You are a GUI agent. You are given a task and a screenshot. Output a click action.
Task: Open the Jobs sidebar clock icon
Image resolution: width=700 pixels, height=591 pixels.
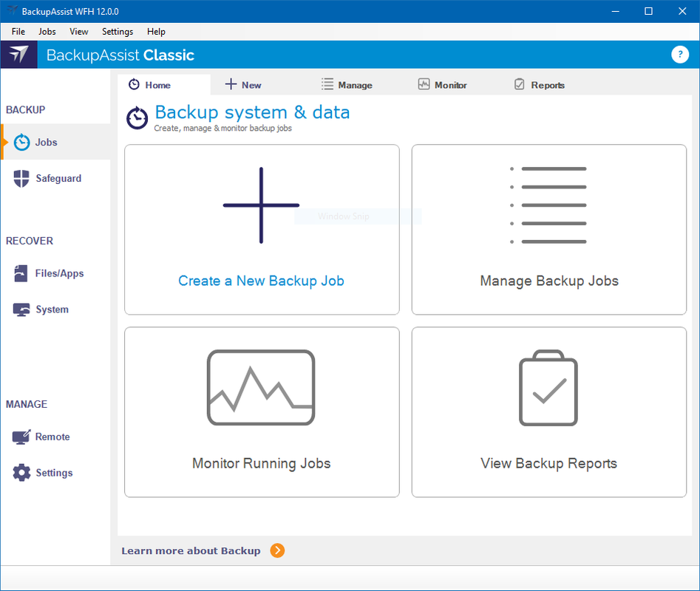(21, 143)
